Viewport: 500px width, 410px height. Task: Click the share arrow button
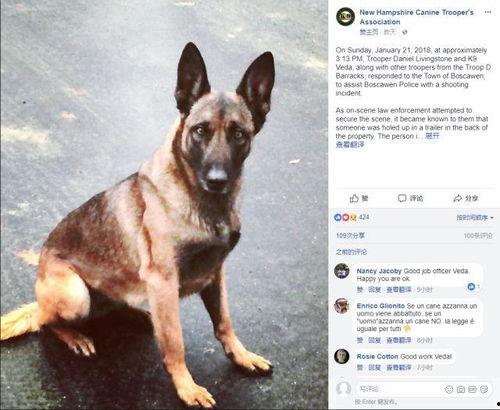click(x=466, y=199)
